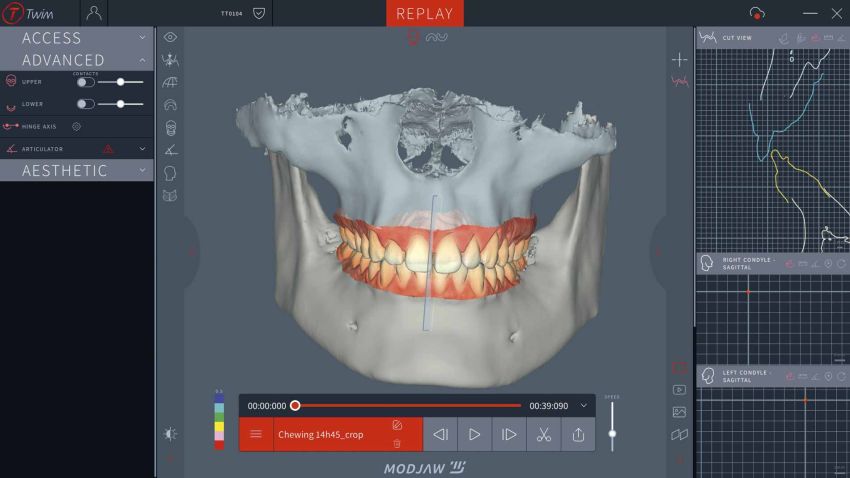Toggle the Upper contacts switch
The image size is (850, 478).
point(86,82)
